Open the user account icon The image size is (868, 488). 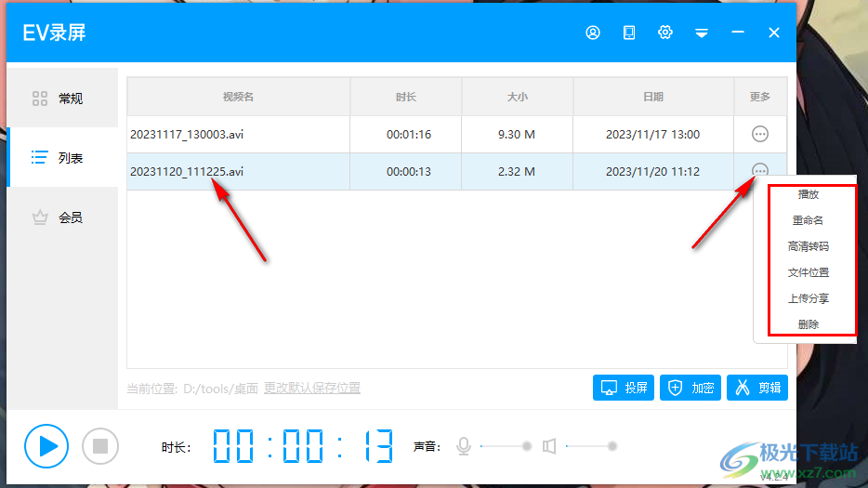[x=593, y=33]
